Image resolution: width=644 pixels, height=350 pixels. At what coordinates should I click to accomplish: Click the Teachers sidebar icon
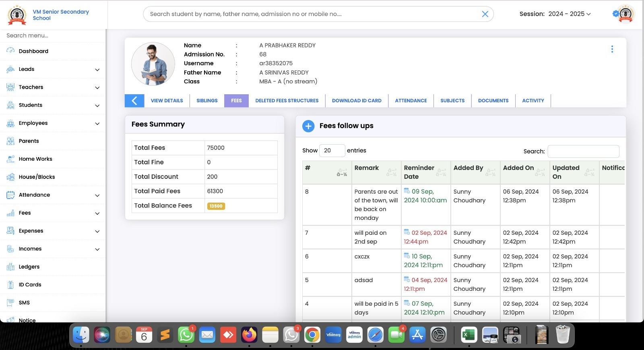click(x=10, y=87)
